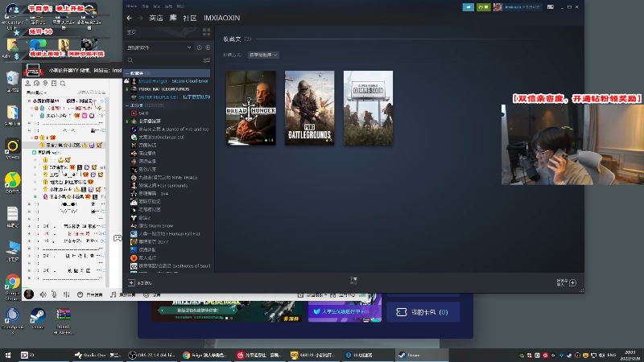Open the games and software filter dropdown
Image resolution: width=644 pixels, height=362 pixels.
159,47
